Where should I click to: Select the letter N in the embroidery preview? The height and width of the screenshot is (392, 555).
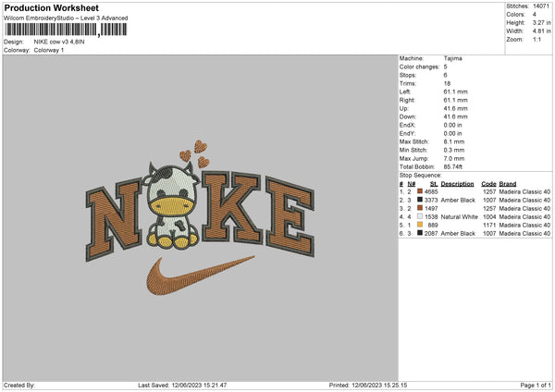(114, 219)
